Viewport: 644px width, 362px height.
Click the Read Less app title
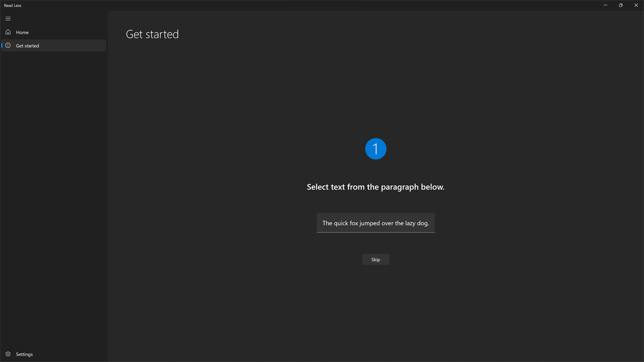coord(12,5)
